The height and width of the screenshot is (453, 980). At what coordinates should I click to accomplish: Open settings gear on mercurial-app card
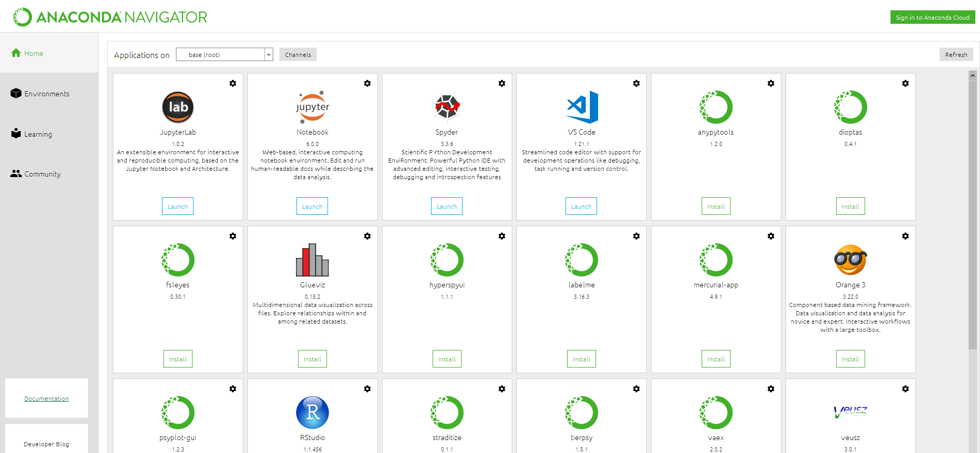771,236
